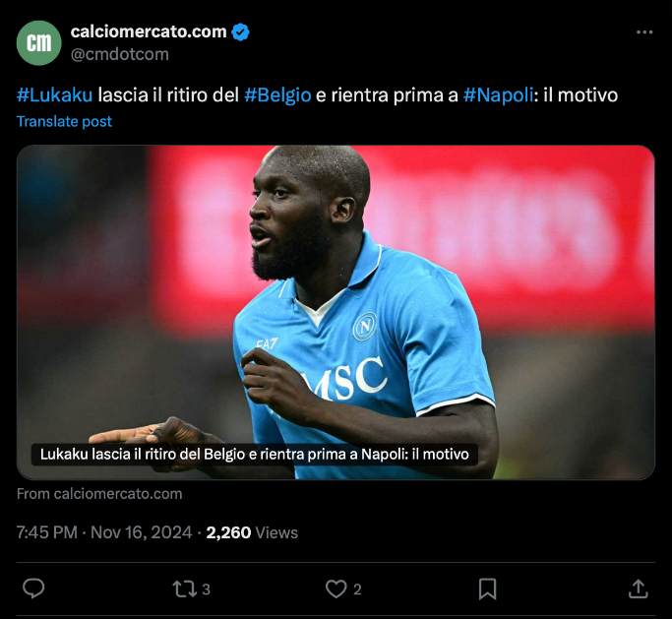View the 2,260 Views analytics
This screenshot has height=619, width=672.
(252, 532)
